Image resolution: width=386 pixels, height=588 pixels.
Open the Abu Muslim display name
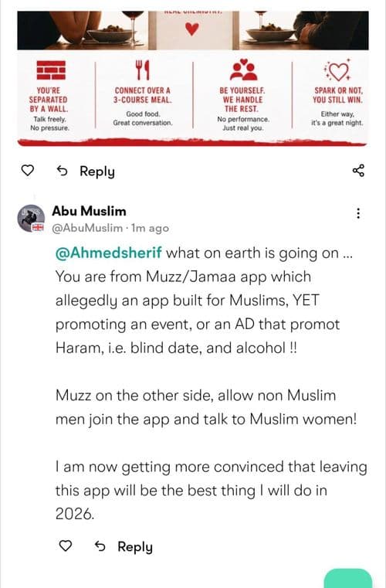pos(89,211)
